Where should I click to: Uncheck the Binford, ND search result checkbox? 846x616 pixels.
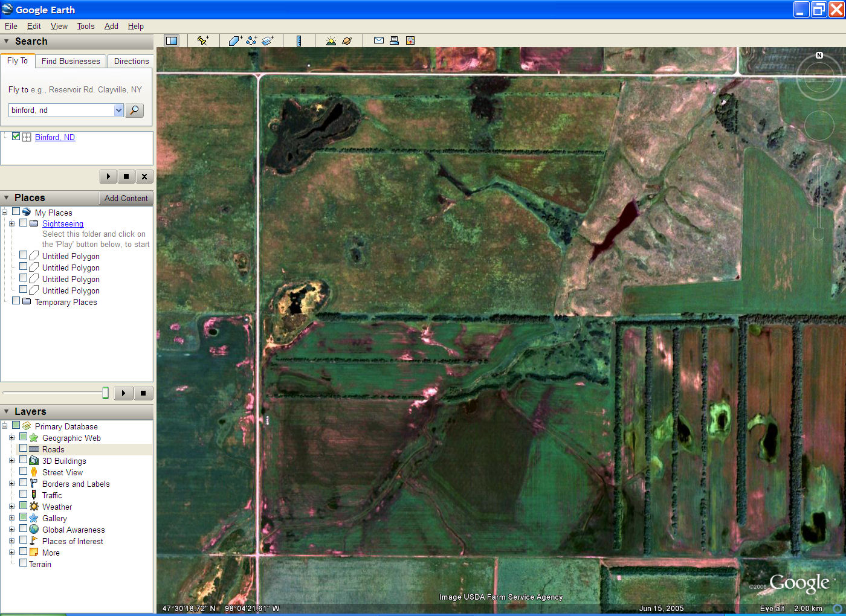(x=16, y=136)
